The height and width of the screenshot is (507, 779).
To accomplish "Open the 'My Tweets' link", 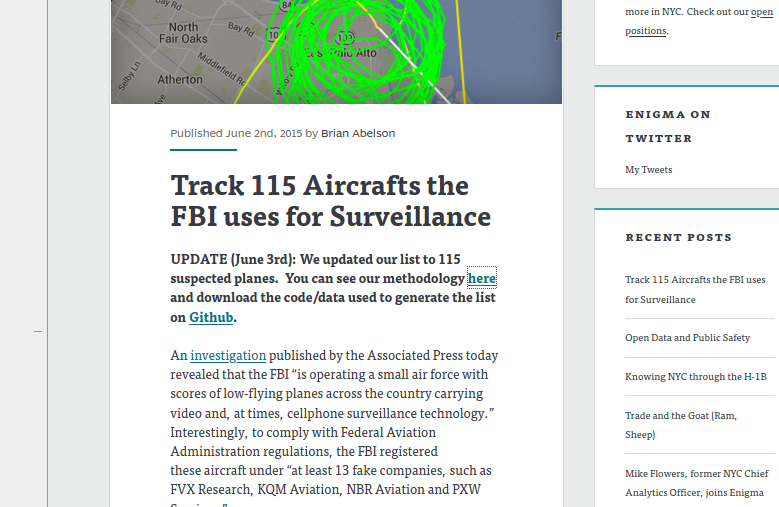I will (648, 169).
